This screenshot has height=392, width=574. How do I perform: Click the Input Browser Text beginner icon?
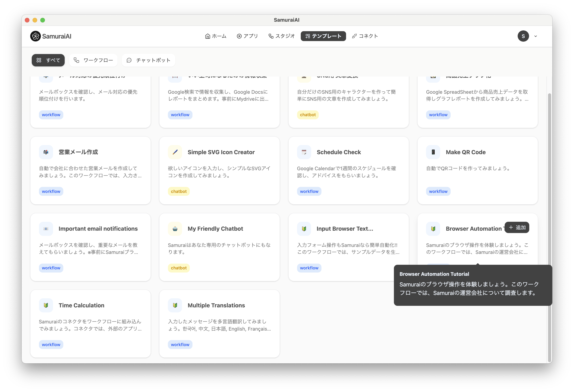point(304,229)
